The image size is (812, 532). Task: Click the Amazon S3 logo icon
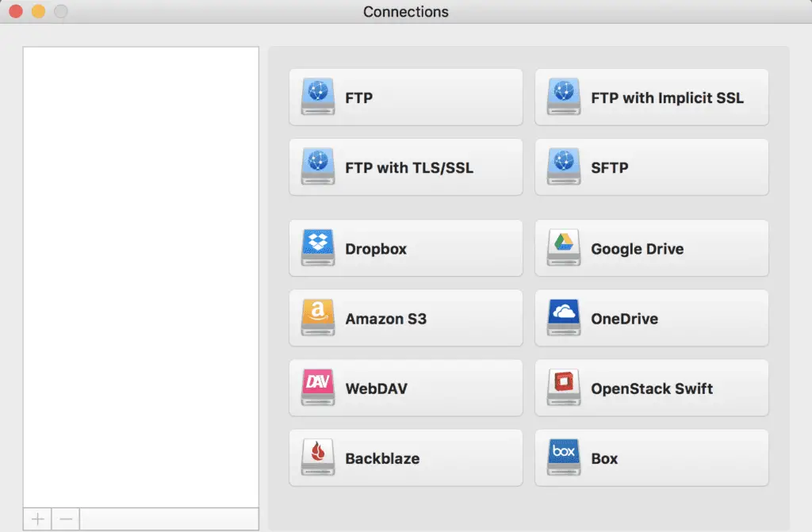[x=318, y=318]
